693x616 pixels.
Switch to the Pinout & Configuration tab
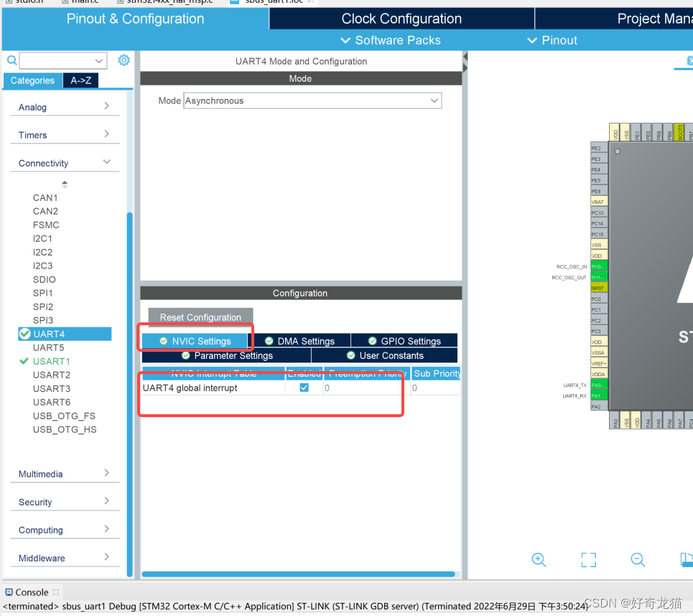[x=135, y=19]
